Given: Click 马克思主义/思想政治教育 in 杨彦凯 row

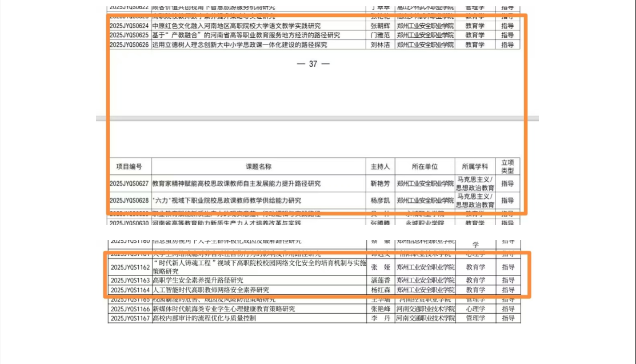Looking at the screenshot, I should click(475, 201).
